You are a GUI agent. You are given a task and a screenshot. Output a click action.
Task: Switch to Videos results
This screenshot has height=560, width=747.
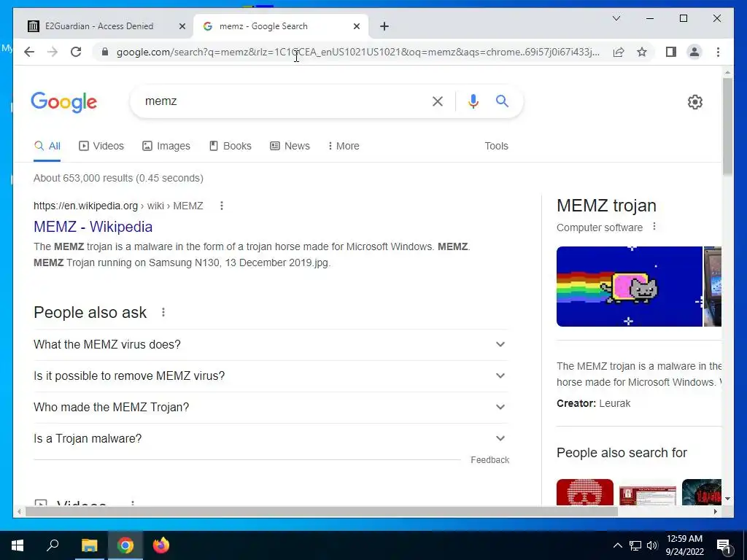[x=101, y=146]
